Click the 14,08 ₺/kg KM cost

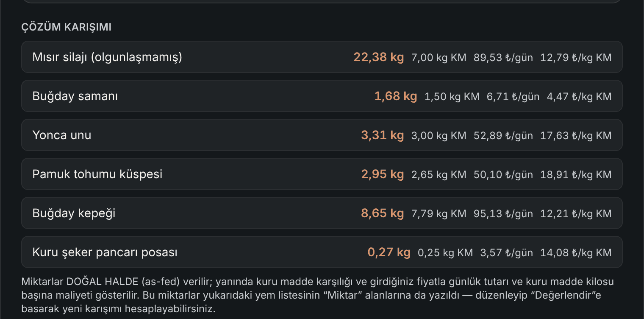point(576,252)
